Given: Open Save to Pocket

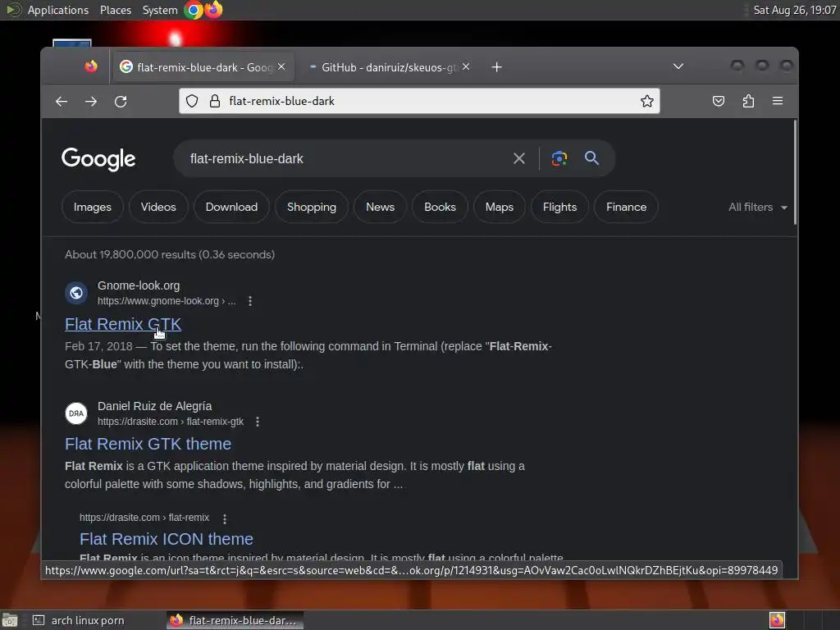Looking at the screenshot, I should (719, 101).
